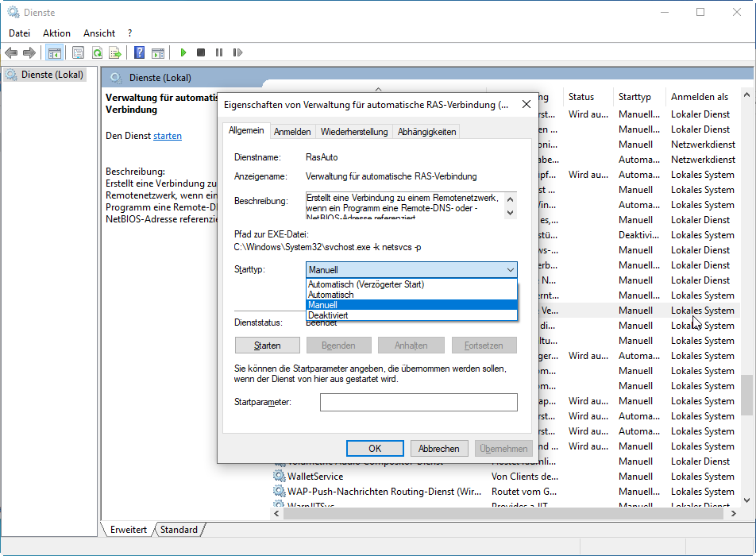756x556 pixels.
Task: Click the green Start service icon
Action: [183, 52]
